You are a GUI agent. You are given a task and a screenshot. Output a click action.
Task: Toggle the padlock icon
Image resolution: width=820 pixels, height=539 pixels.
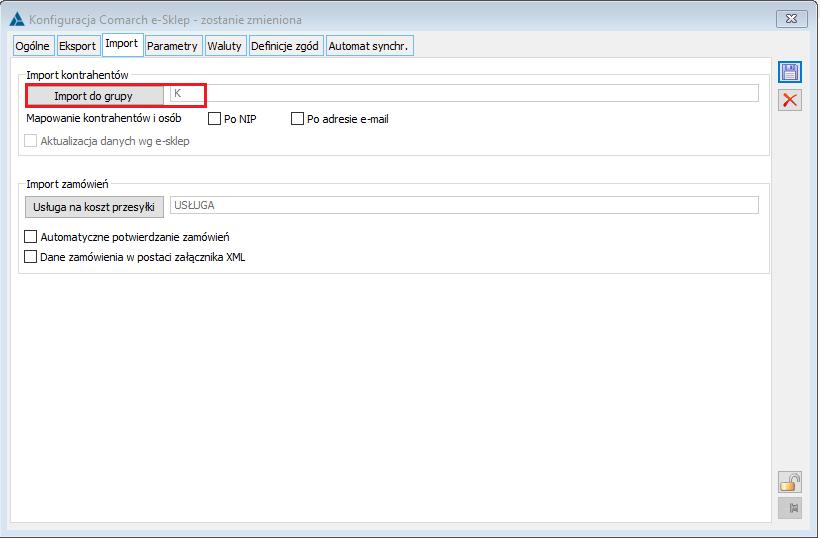point(789,482)
